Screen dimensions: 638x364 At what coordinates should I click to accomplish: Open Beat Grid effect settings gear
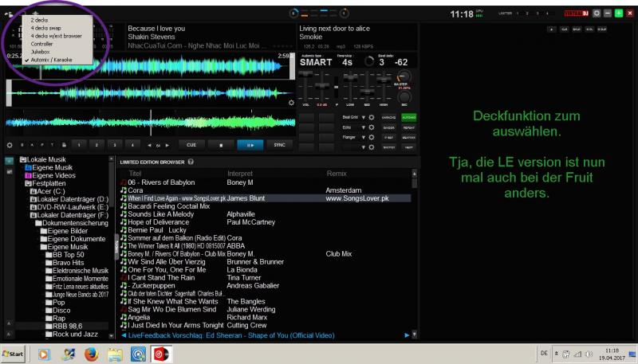coord(372,117)
